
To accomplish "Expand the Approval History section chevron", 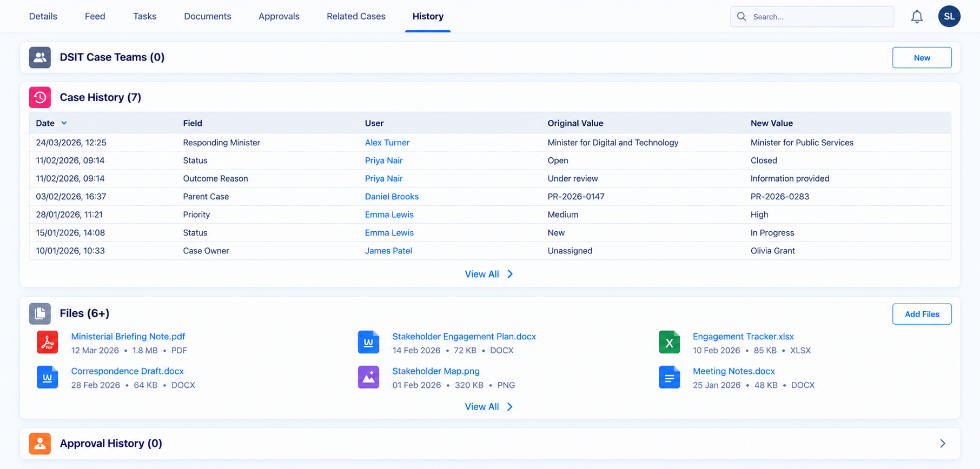I will pos(943,444).
